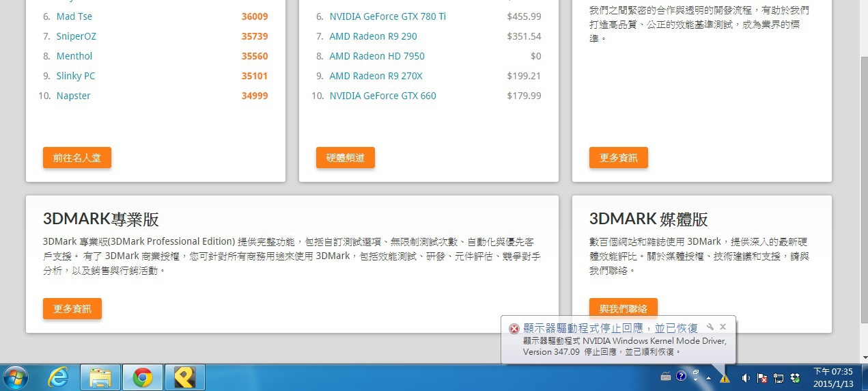Click the blue help question mark tray icon
Image resolution: width=868 pixels, height=391 pixels.
pos(681,376)
